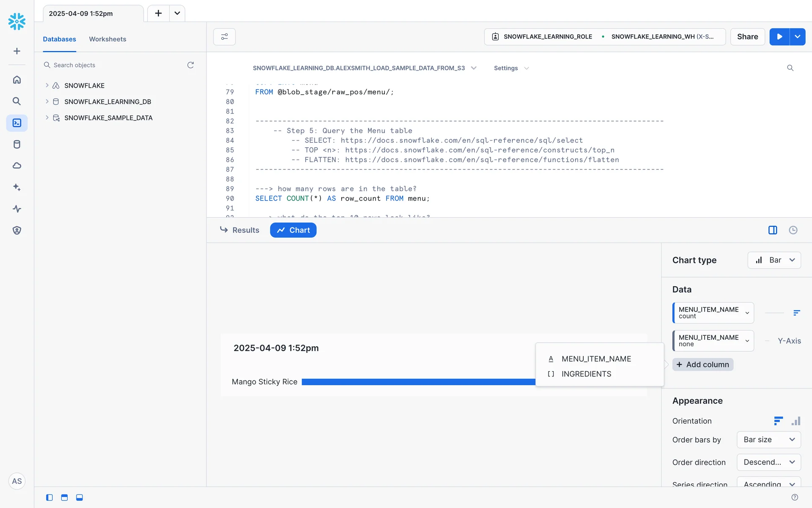Toggle the split results pane view icon

773,230
